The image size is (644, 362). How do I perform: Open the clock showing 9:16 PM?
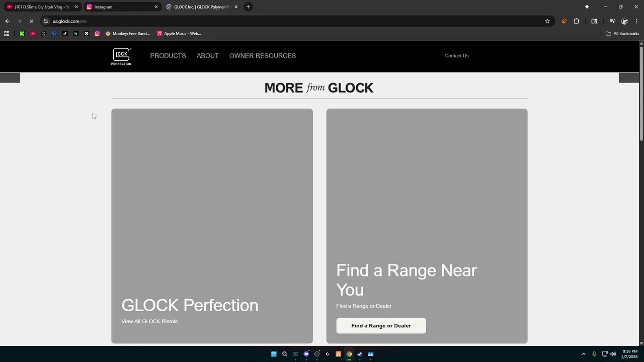tap(630, 354)
